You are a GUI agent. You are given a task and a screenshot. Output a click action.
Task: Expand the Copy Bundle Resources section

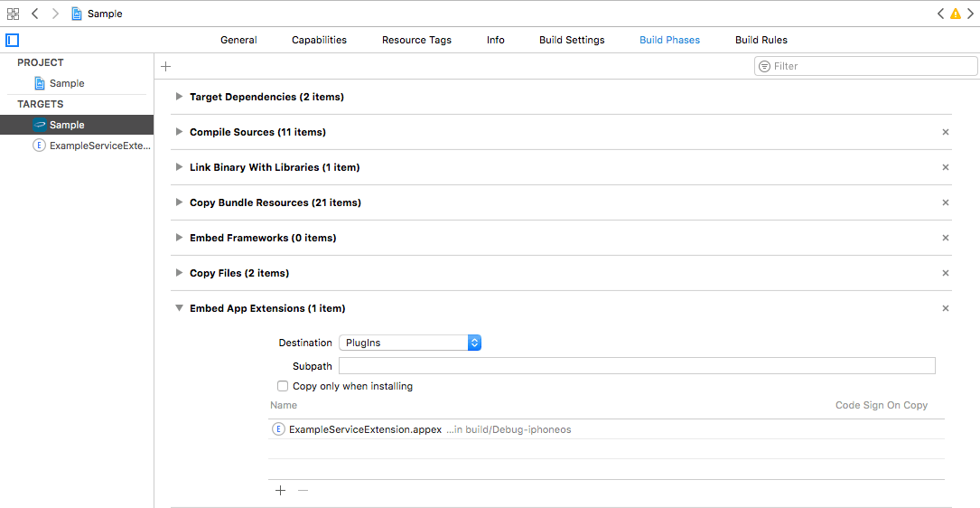(x=180, y=202)
